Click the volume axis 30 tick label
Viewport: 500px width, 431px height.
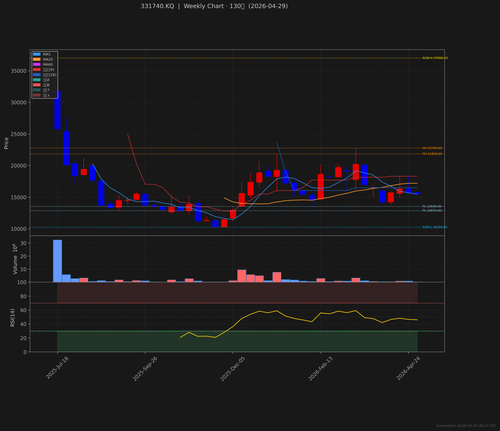(24, 243)
